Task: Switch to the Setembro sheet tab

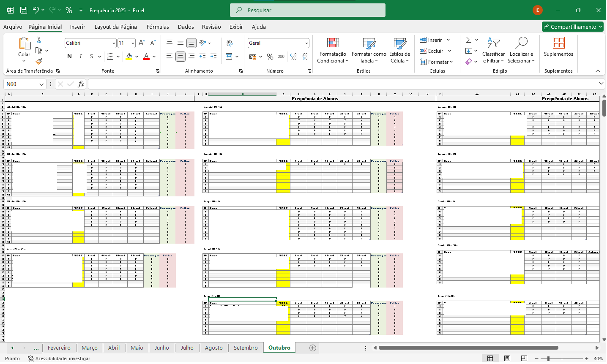Action: (x=246, y=348)
